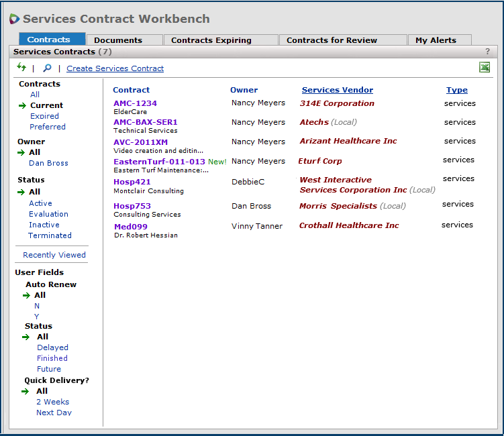Select the Next Day quick delivery filter
Viewport: 504px width, 436px height.
click(54, 413)
